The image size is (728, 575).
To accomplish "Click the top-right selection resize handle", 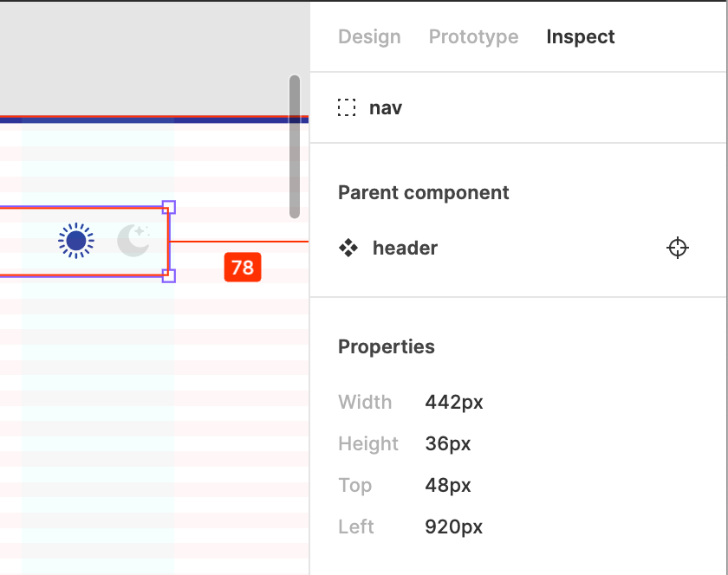I will (x=169, y=207).
